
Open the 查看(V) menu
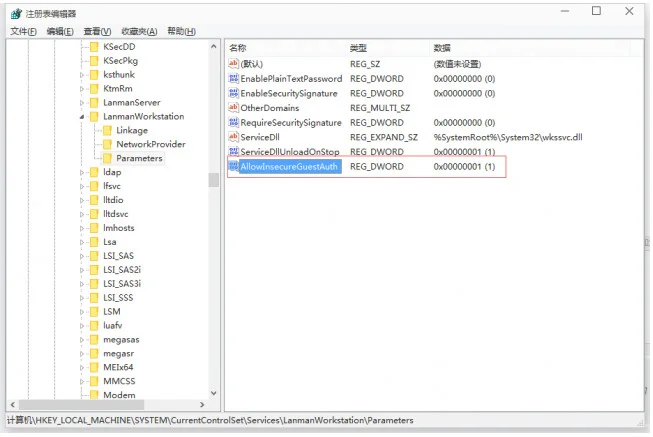click(98, 31)
